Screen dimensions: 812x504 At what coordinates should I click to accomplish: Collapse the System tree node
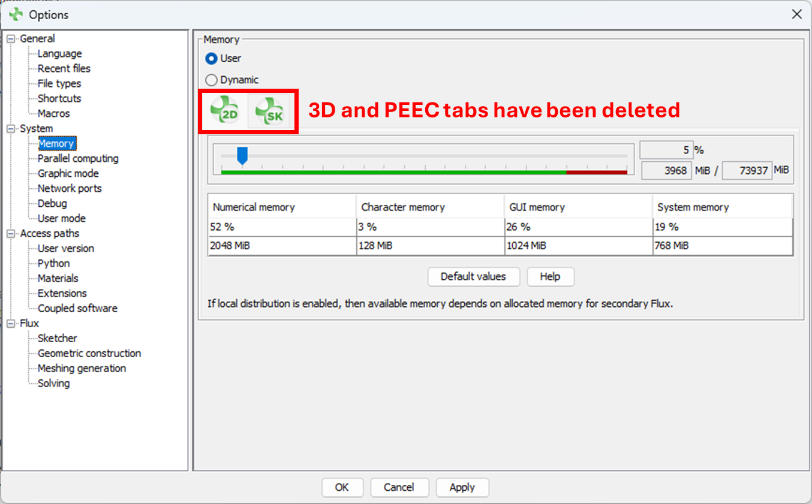click(11, 129)
